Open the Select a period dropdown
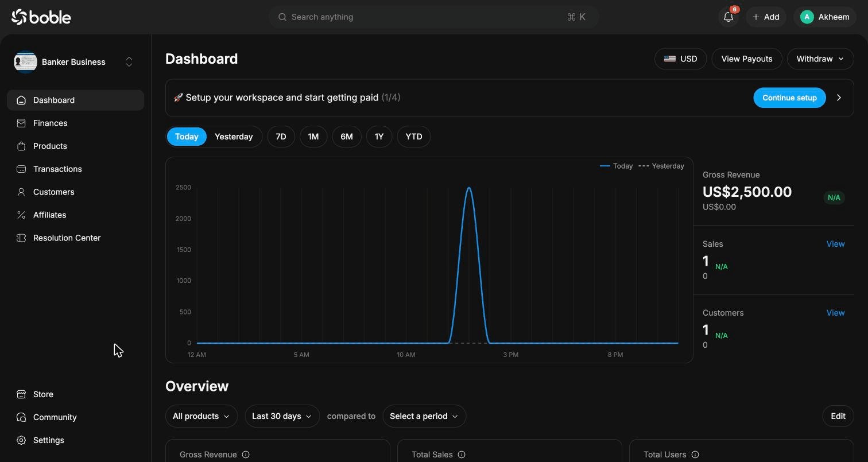 pyautogui.click(x=424, y=416)
